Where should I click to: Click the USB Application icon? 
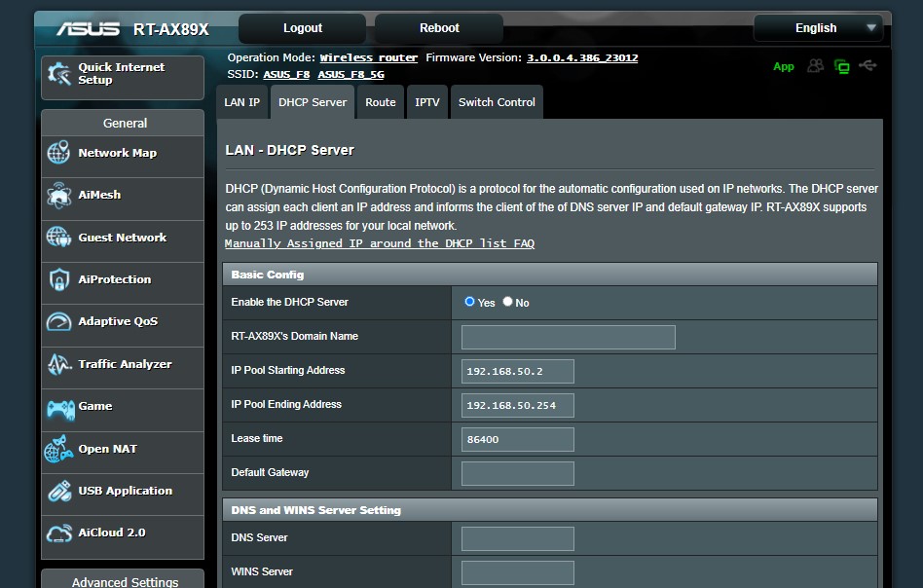tap(59, 491)
